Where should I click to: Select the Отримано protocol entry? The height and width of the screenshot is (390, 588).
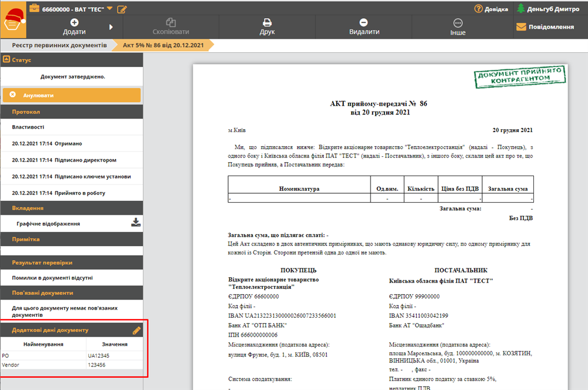72,143
